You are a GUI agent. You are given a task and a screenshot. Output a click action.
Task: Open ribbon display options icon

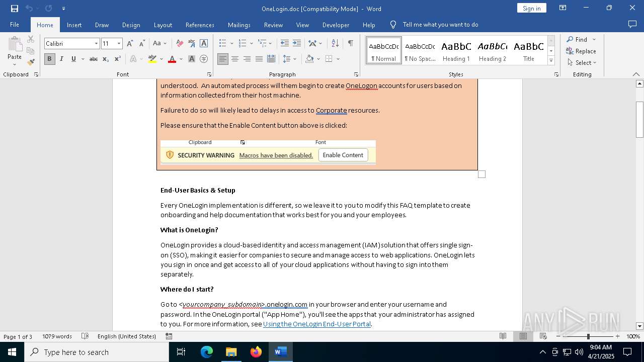pyautogui.click(x=563, y=8)
